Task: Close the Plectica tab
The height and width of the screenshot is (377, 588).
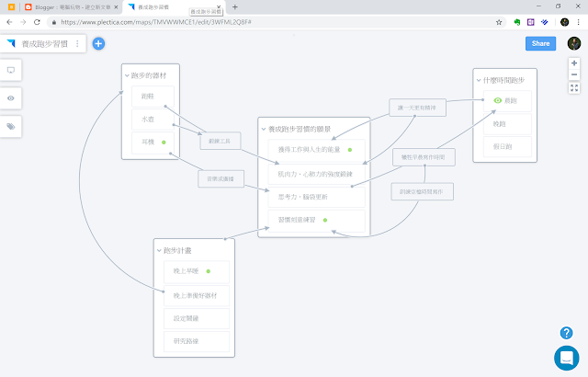Action: (x=219, y=7)
